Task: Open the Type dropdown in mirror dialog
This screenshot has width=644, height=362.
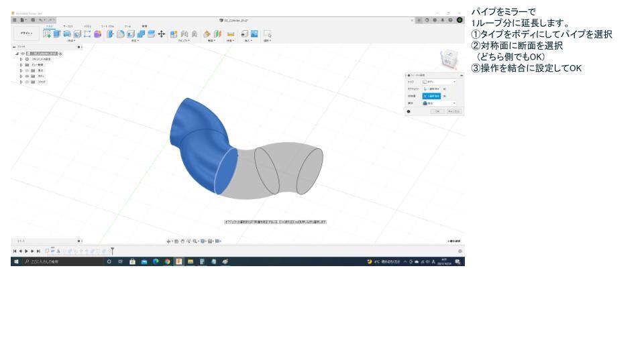Action: (x=439, y=82)
